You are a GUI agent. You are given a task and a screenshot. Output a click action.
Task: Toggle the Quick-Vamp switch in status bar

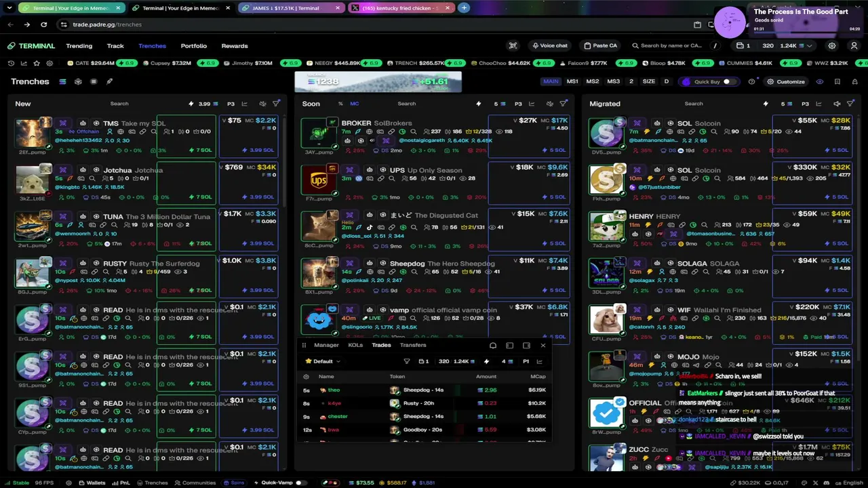[x=299, y=483]
